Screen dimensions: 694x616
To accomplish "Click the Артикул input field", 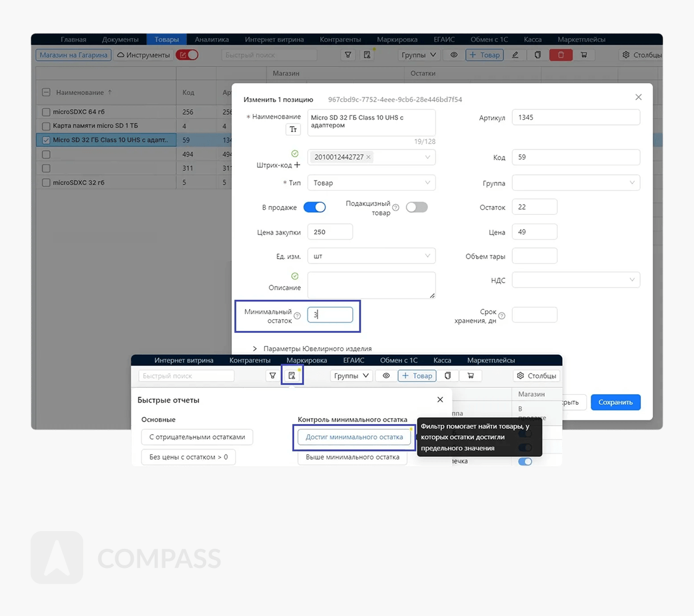I will click(575, 117).
